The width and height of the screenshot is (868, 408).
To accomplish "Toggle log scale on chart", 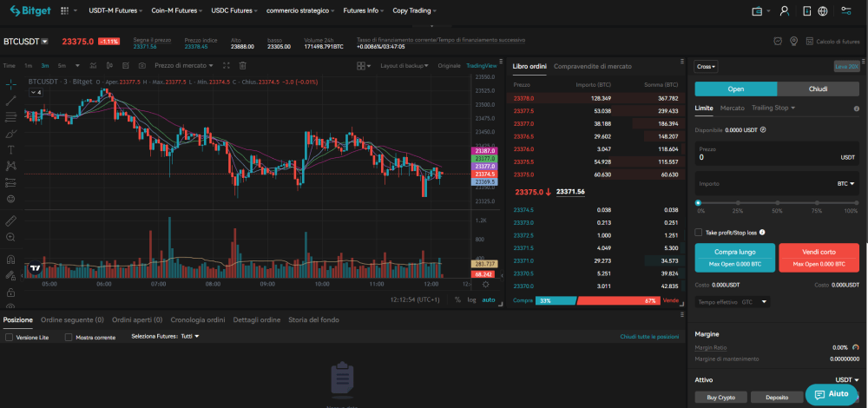I will coord(471,299).
